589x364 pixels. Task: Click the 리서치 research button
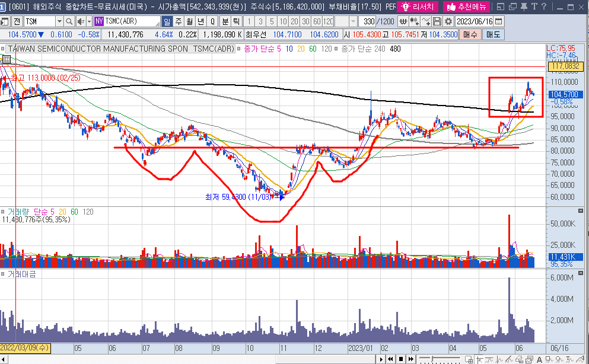point(418,7)
